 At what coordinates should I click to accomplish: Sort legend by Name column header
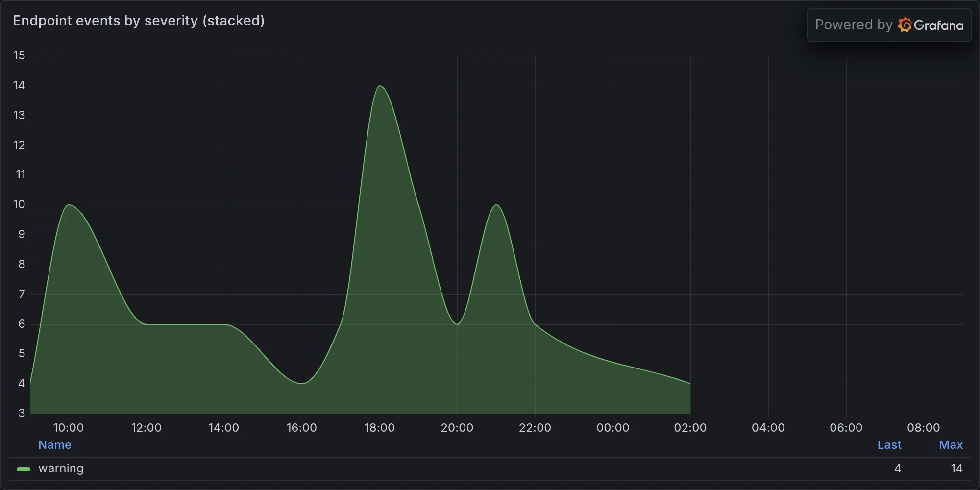tap(55, 445)
